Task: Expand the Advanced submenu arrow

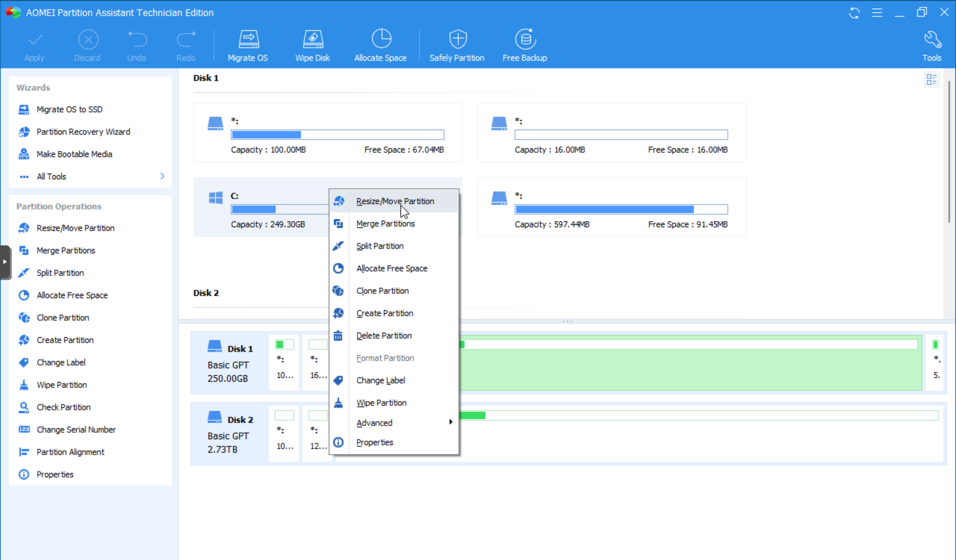Action: [451, 422]
